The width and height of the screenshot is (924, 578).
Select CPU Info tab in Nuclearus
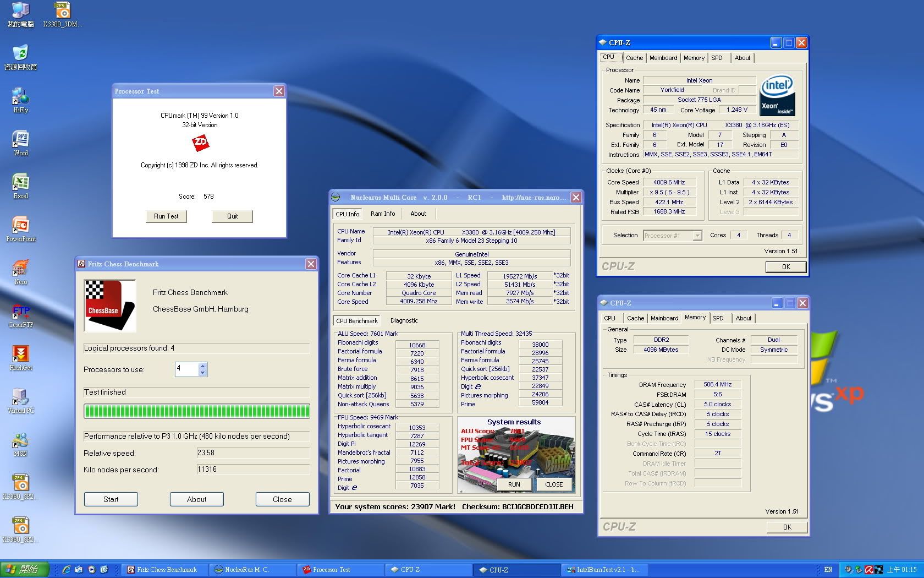(348, 214)
